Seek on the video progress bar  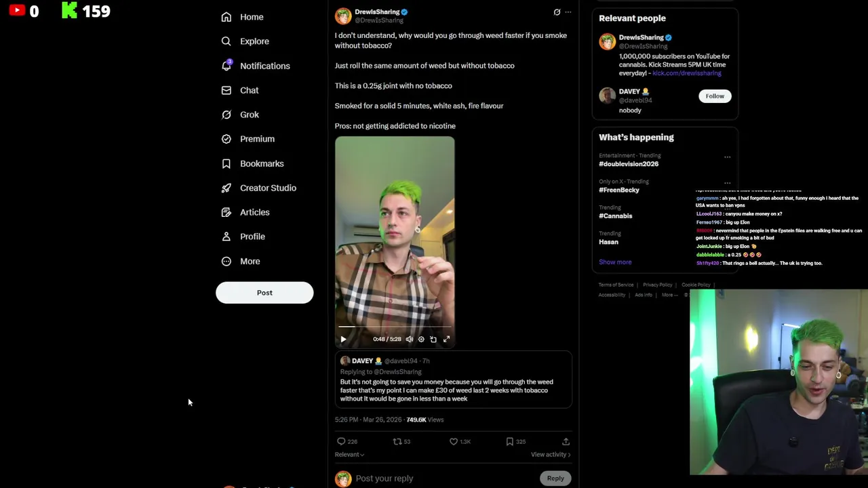pyautogui.click(x=395, y=327)
